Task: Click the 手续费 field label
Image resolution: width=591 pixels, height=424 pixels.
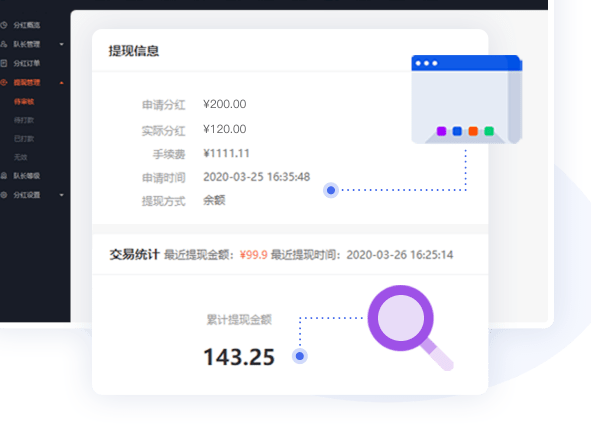Action: click(x=169, y=154)
